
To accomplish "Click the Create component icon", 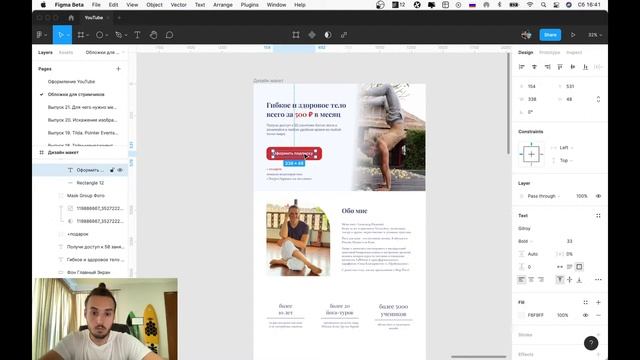I will point(312,35).
